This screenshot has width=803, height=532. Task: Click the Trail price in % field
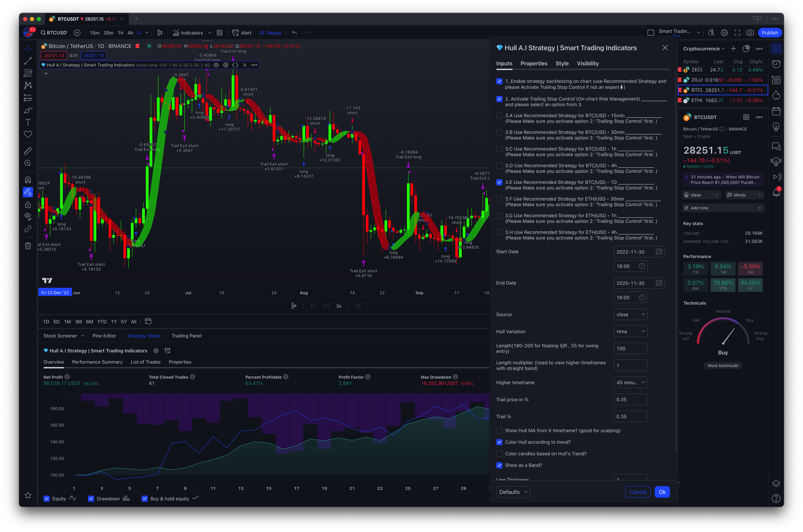(630, 400)
